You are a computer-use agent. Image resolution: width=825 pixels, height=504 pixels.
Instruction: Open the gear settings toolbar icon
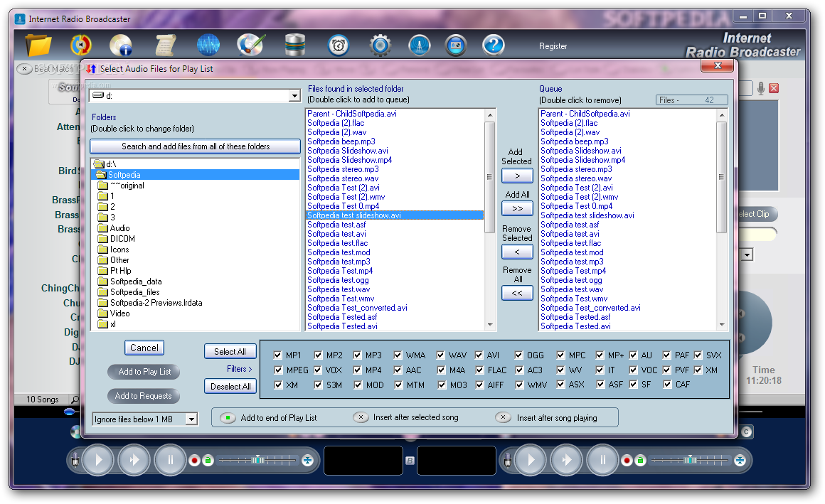click(x=380, y=45)
